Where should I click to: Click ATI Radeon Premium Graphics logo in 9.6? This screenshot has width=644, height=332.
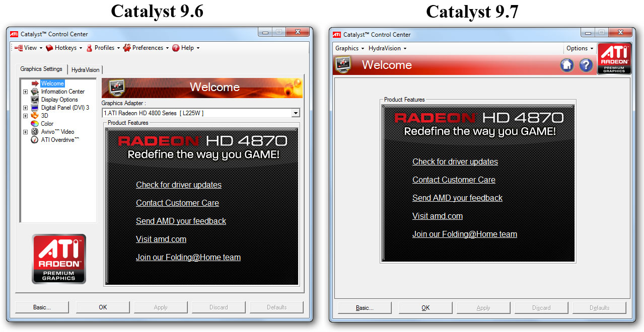coord(59,259)
